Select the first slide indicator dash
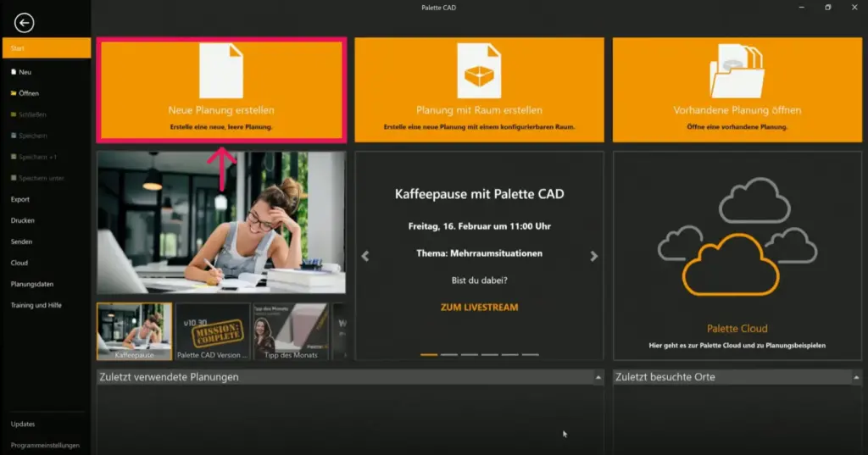The width and height of the screenshot is (868, 455). coord(429,354)
